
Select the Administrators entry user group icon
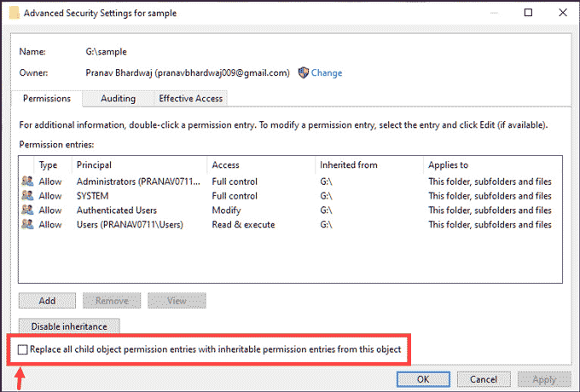[x=27, y=182]
